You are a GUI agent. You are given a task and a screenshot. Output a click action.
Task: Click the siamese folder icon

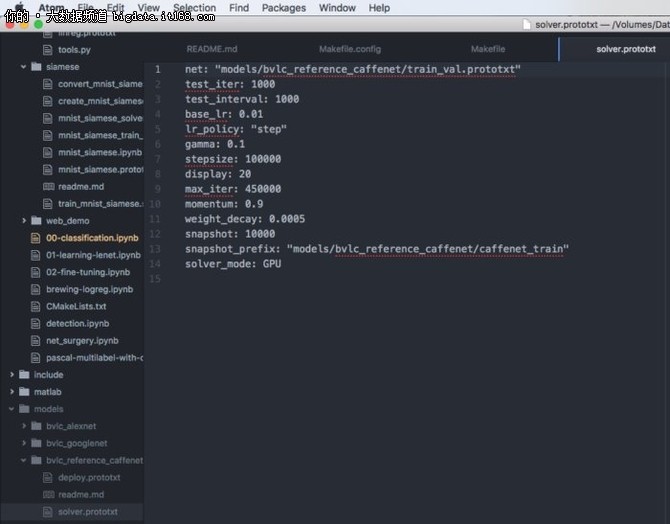coord(36,67)
